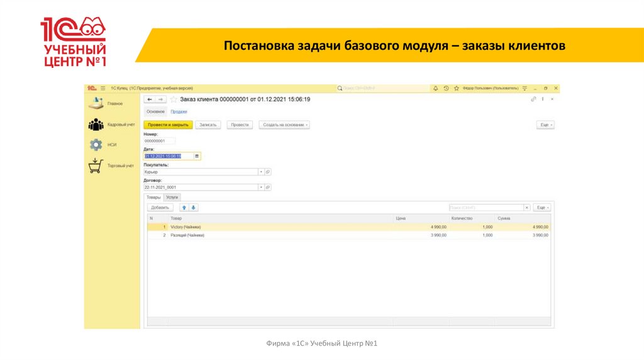644x361 pixels.
Task: Click the Договор field 22-11-2021_0001
Action: pyautogui.click(x=201, y=187)
